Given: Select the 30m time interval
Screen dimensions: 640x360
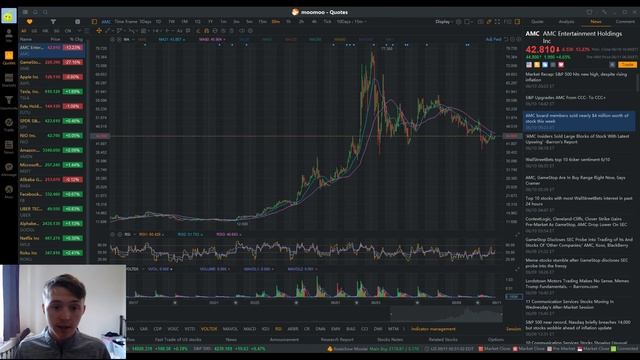Looking at the screenshot, I should [276, 22].
